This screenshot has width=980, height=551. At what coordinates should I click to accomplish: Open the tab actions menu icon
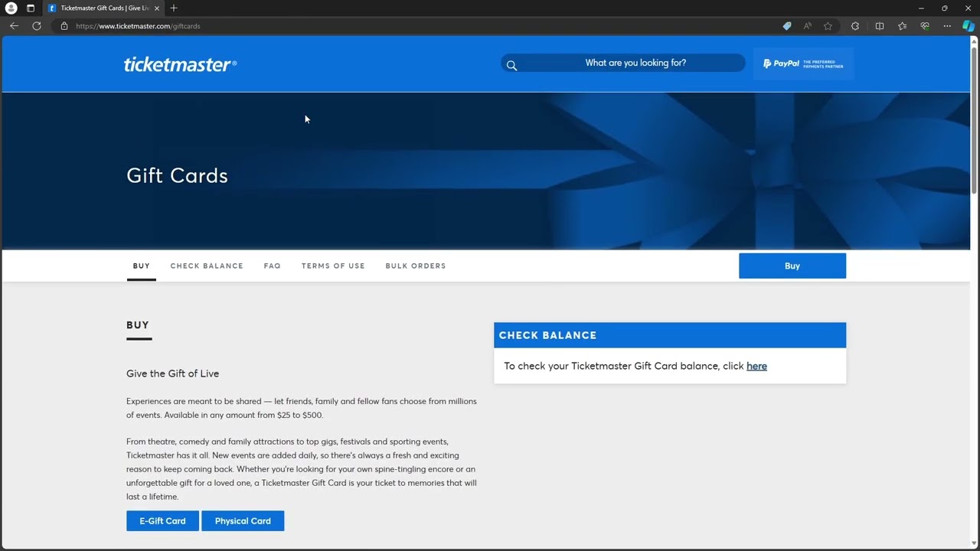point(31,8)
